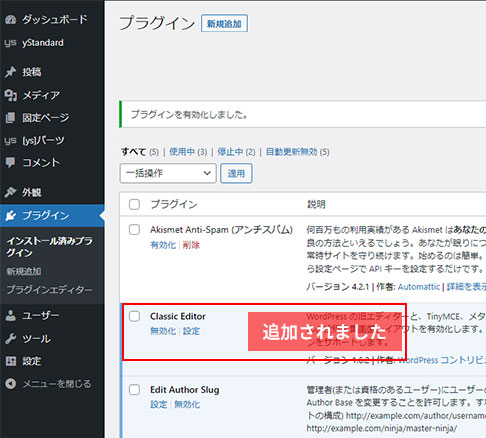
Task: Click the Comments speech bubble icon
Action: click(x=10, y=163)
